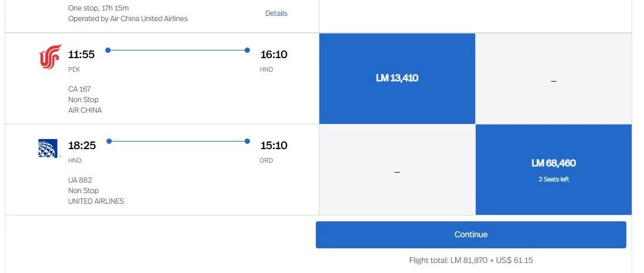Click the 15:10 arrival time at ORD

tap(274, 145)
